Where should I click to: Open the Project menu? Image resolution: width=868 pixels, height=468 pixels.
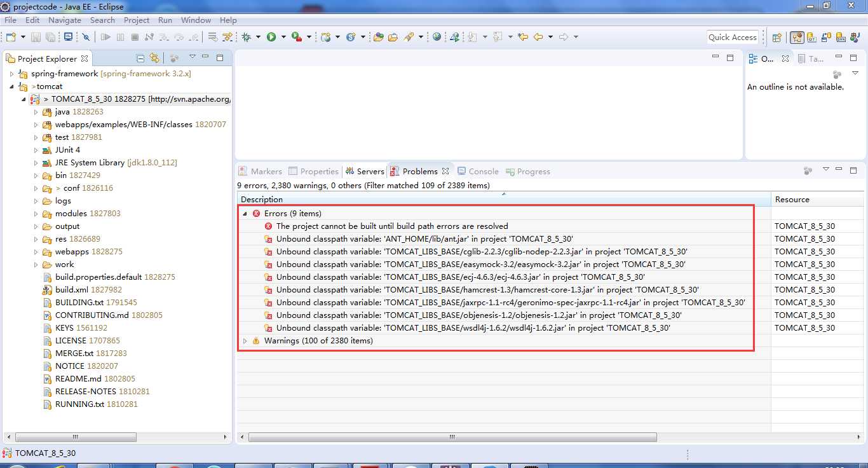click(137, 20)
